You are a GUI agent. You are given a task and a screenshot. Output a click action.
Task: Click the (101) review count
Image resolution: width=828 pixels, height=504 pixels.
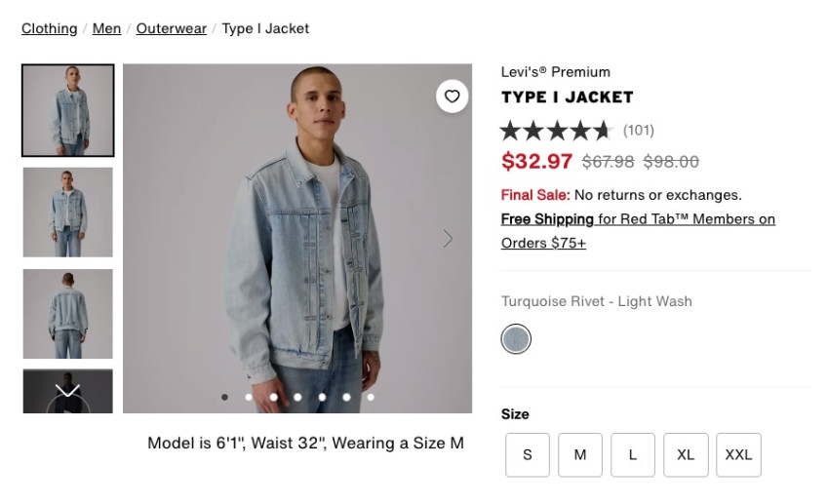639,131
